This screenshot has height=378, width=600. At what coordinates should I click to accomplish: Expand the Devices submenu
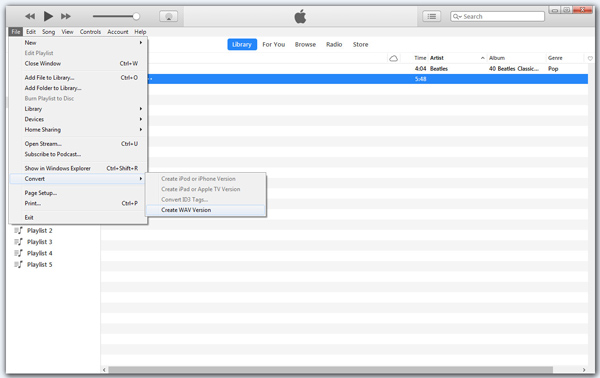[x=78, y=119]
